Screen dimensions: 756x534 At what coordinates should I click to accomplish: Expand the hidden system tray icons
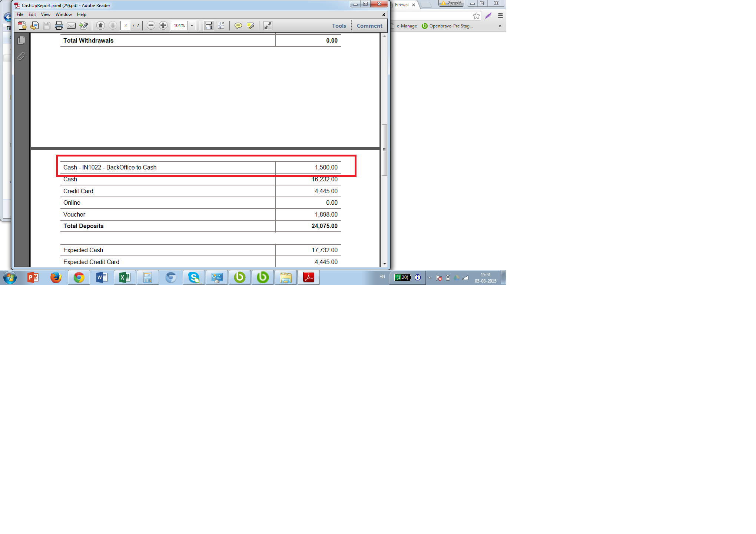point(430,278)
